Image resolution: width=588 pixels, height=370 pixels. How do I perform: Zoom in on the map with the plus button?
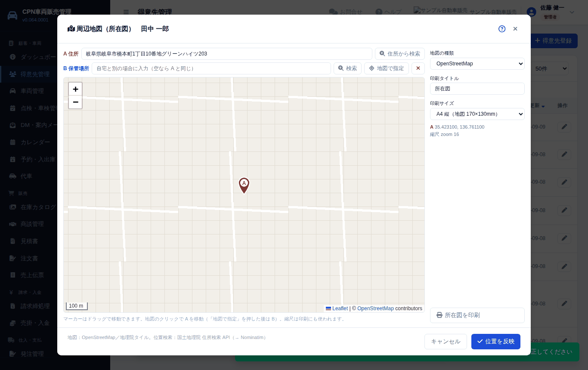[x=75, y=89]
